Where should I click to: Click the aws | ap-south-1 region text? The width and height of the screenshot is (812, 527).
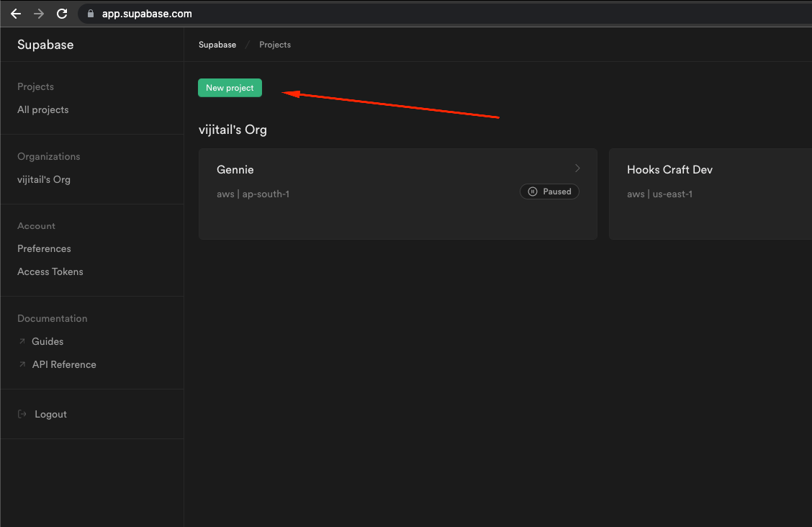tap(253, 194)
